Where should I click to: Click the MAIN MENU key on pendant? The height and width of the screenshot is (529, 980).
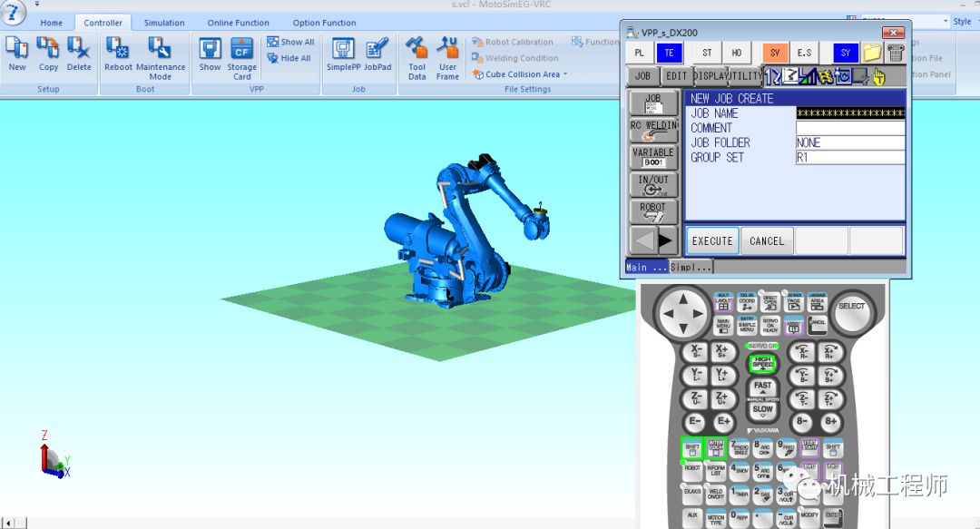click(x=723, y=325)
